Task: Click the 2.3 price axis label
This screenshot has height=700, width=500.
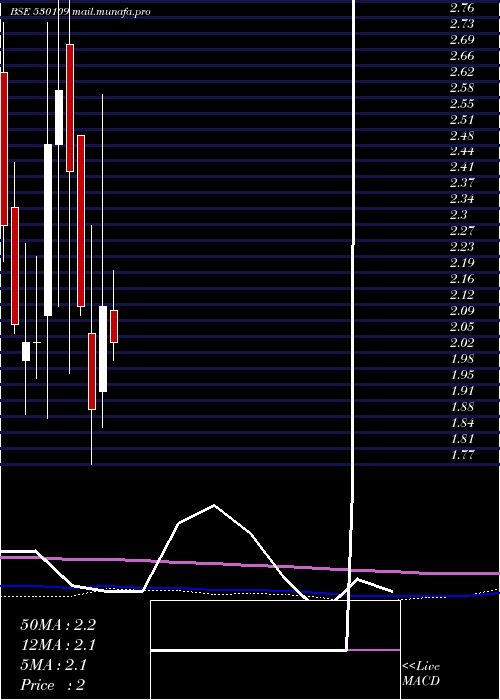Action: click(x=458, y=215)
